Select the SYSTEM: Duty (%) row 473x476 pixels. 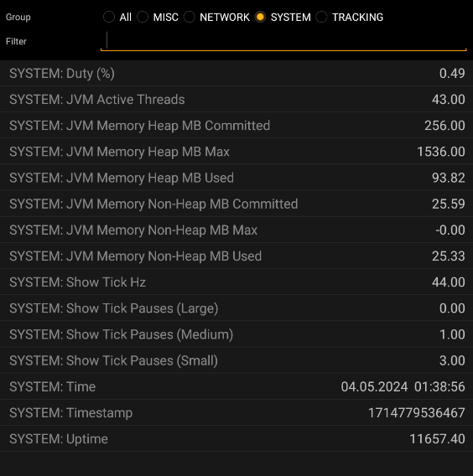click(236, 73)
